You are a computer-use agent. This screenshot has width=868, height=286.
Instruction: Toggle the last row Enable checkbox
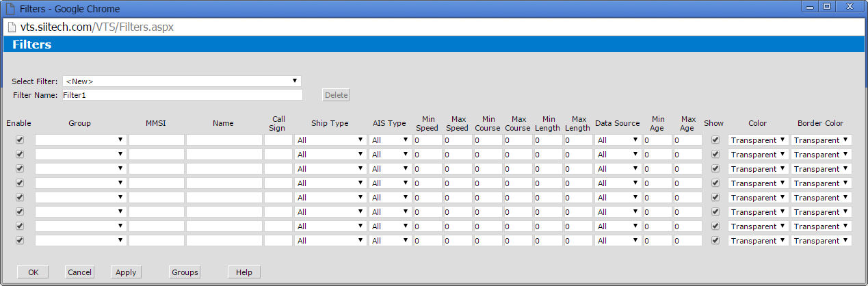20,240
